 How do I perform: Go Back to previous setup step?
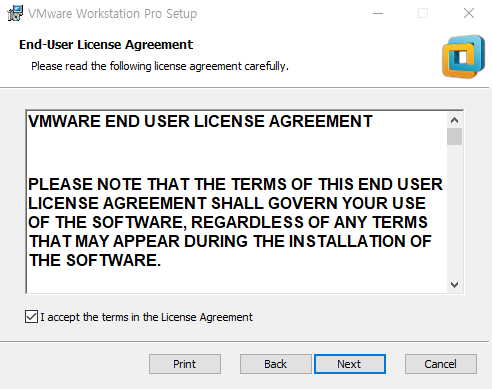276,364
